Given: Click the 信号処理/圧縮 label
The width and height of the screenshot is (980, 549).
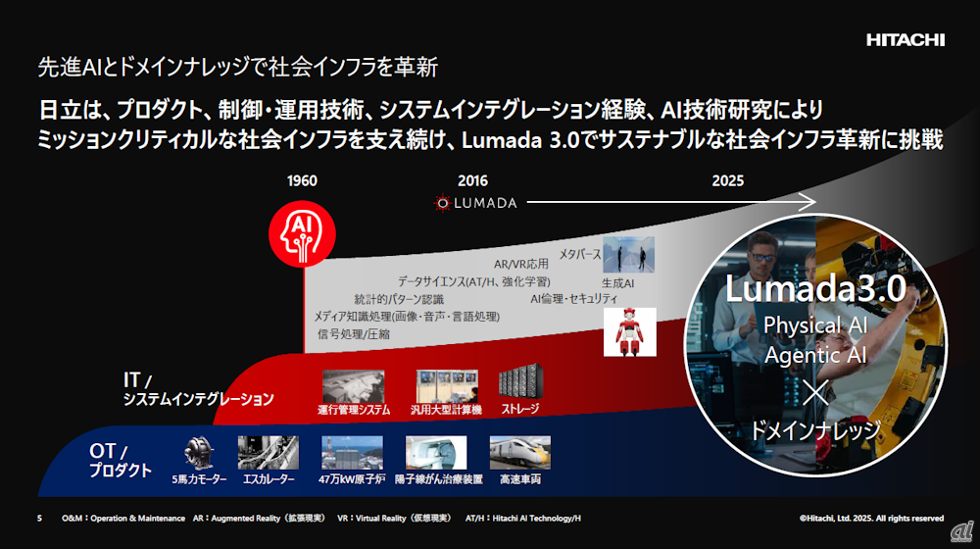Looking at the screenshot, I should (353, 334).
